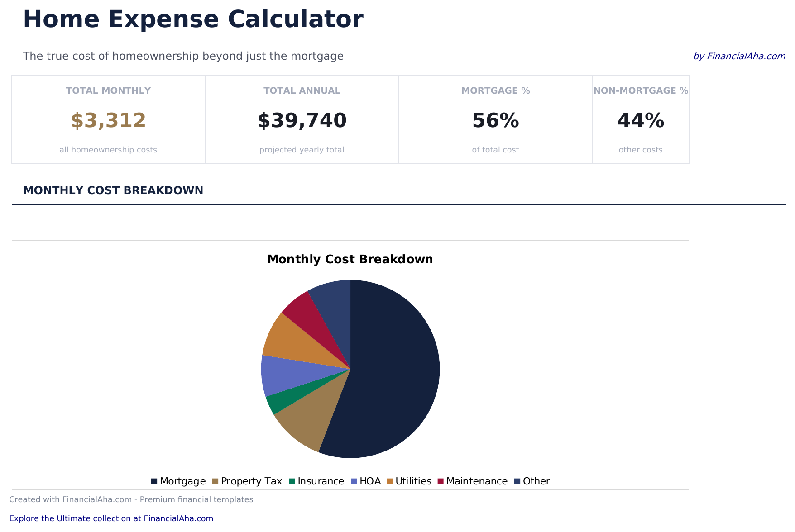Click the Mortgage legend color swatch
This screenshot has width=795, height=532.
coord(154,481)
